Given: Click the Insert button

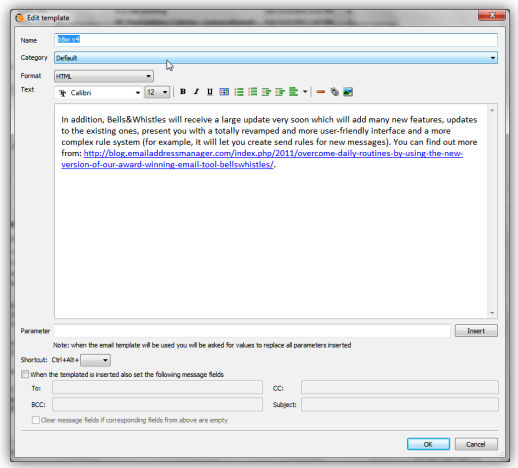Looking at the screenshot, I should pyautogui.click(x=476, y=331).
